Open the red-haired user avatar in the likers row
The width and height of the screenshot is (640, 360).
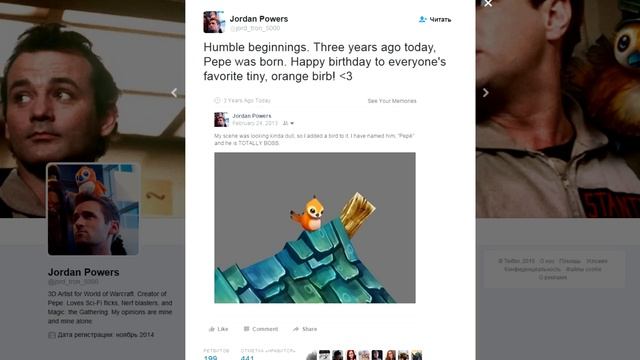click(351, 355)
